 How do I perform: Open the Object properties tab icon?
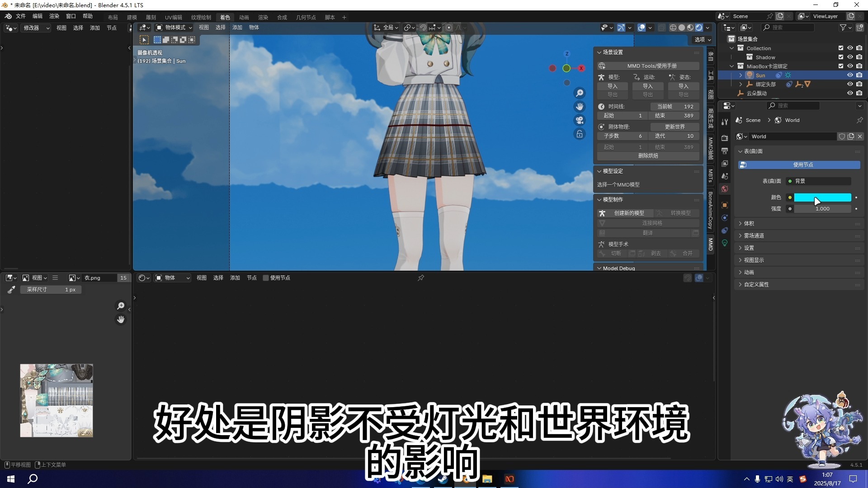[725, 205]
